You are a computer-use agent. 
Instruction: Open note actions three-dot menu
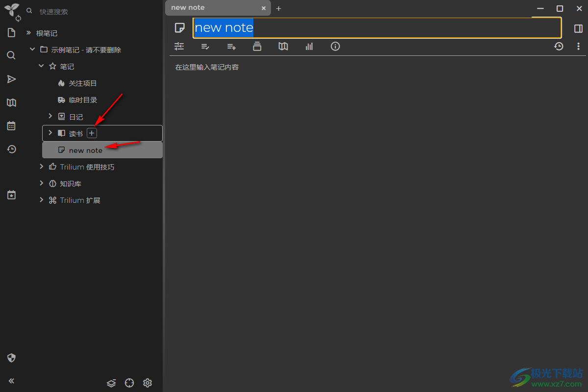coord(578,46)
